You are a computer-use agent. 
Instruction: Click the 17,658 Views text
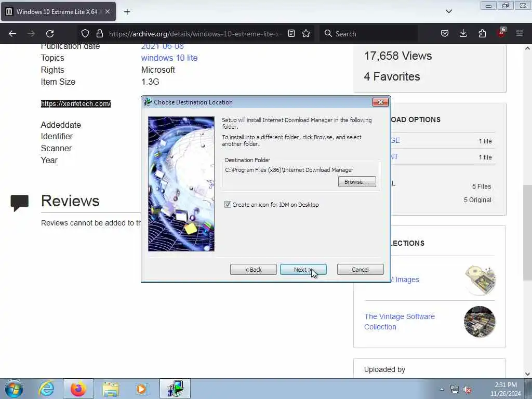[397, 56]
